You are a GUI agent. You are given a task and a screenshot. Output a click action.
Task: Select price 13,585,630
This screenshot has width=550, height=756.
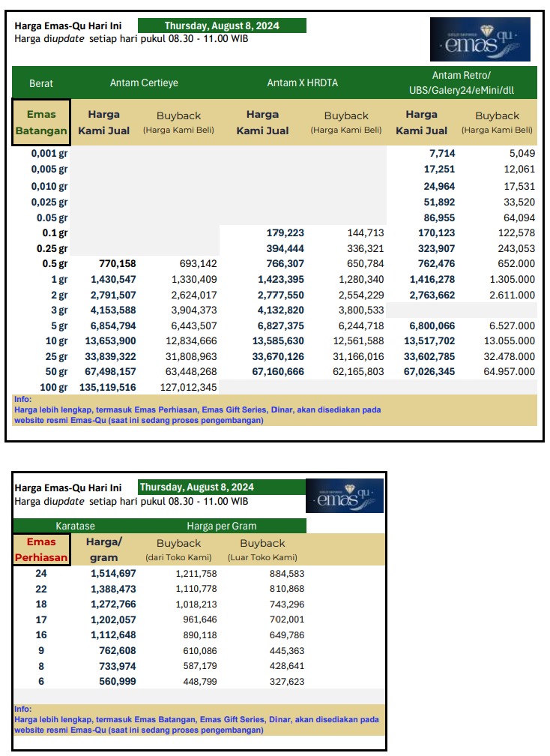coord(278,340)
